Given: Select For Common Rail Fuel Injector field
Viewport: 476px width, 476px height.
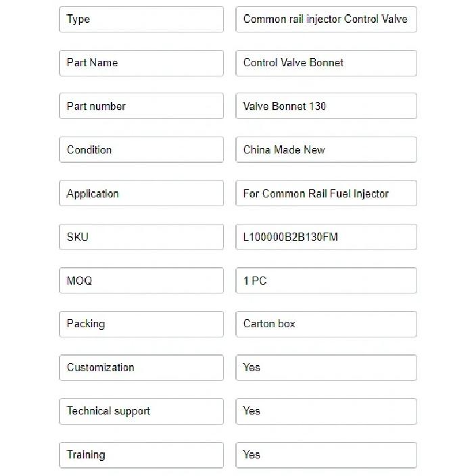Looking at the screenshot, I should [327, 193].
